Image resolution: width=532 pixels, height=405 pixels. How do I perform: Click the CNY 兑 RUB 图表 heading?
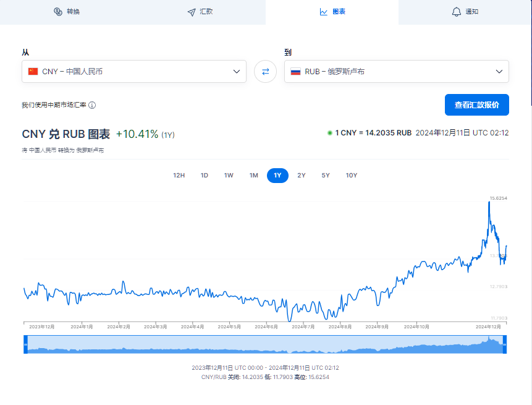tap(66, 134)
